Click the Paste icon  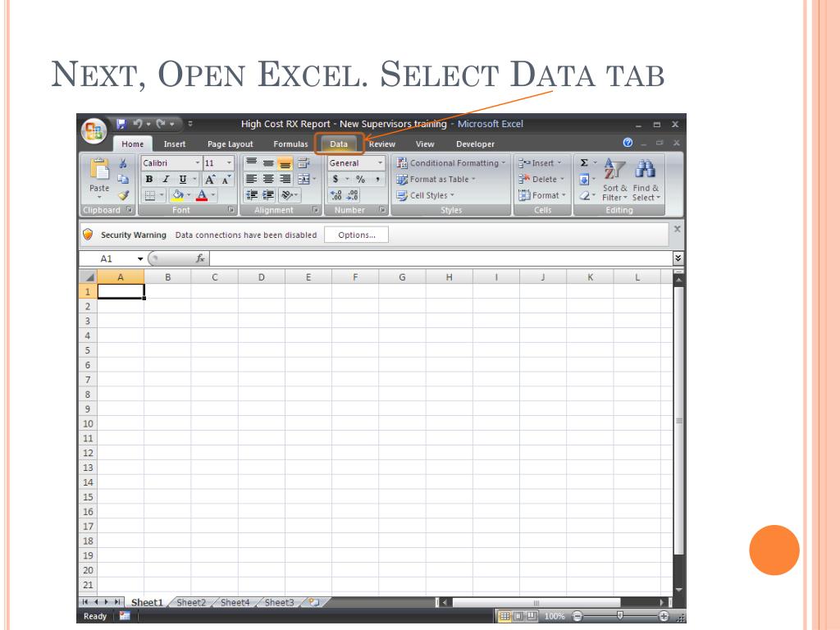[99, 169]
